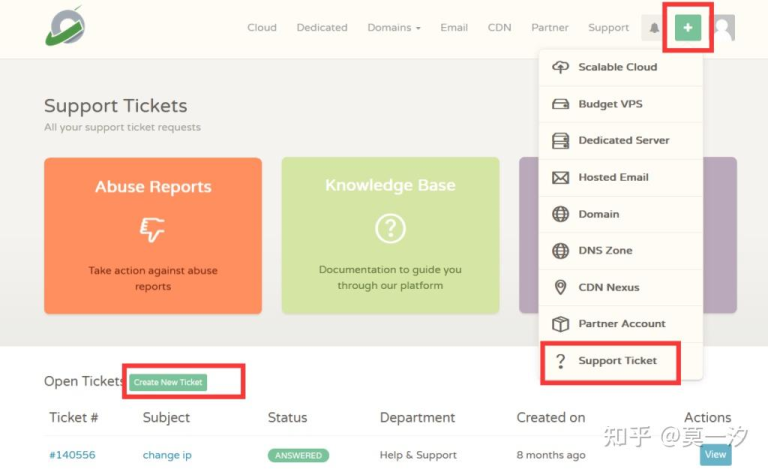Select the Scalable Cloud menu entry
This screenshot has width=768, height=469.
coord(617,67)
